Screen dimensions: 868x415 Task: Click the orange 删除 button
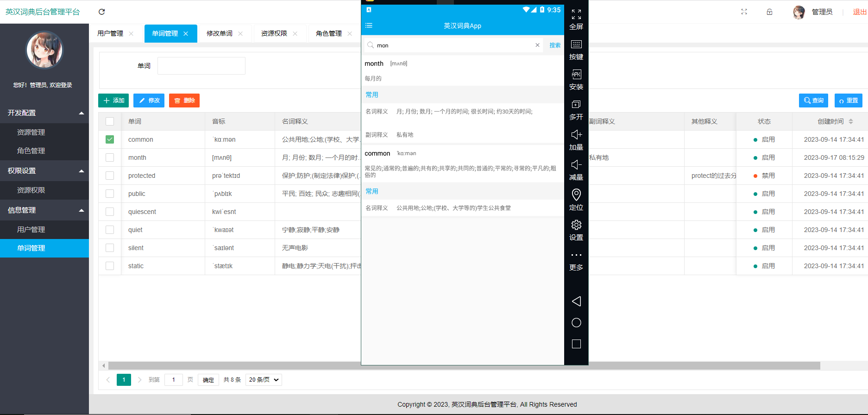click(x=184, y=101)
